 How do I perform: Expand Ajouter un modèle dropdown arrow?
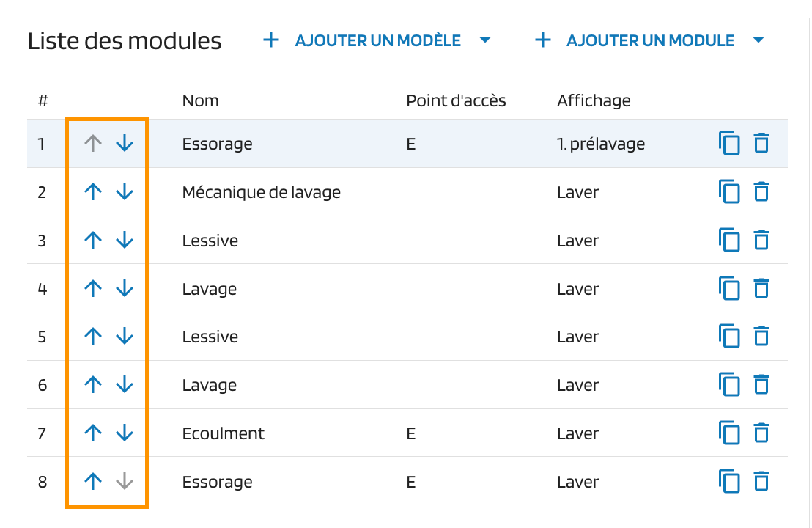point(484,40)
